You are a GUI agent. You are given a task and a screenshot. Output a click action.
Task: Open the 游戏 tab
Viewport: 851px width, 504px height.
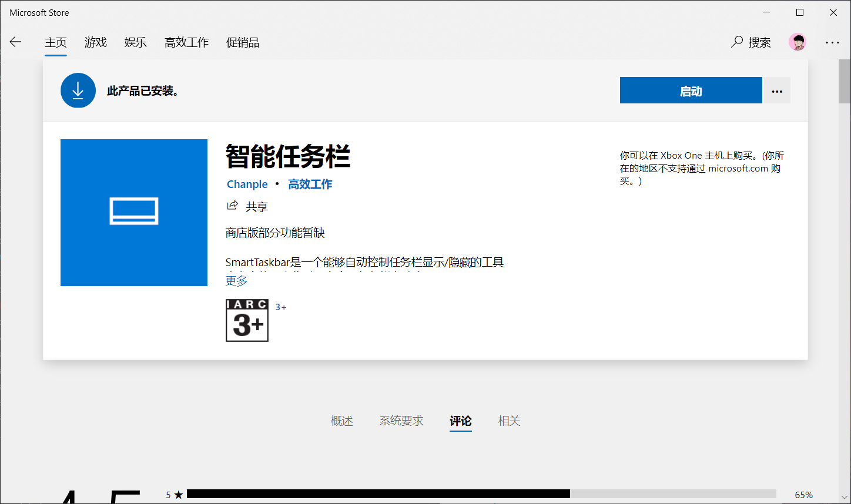(96, 42)
